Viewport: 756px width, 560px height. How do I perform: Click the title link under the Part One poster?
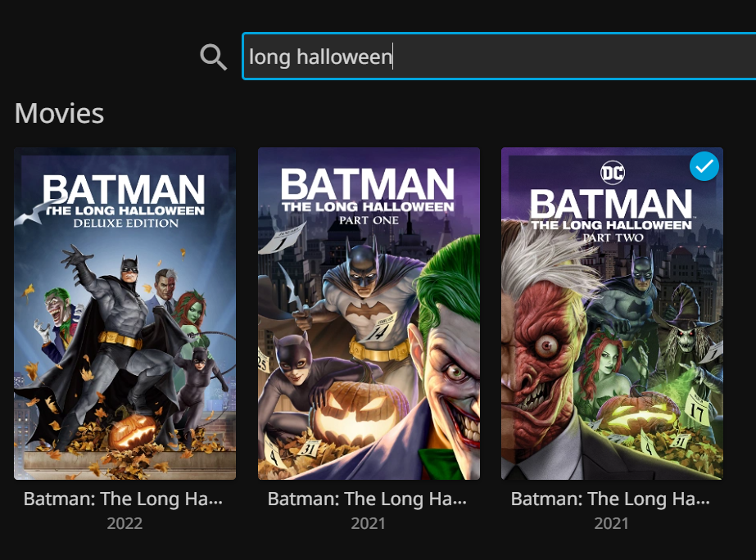[x=368, y=499]
